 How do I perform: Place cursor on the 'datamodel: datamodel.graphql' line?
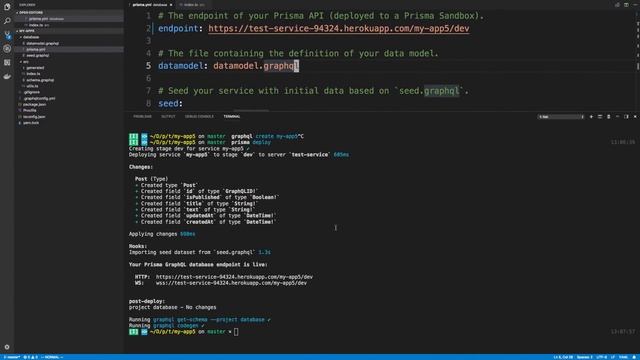tap(229, 66)
